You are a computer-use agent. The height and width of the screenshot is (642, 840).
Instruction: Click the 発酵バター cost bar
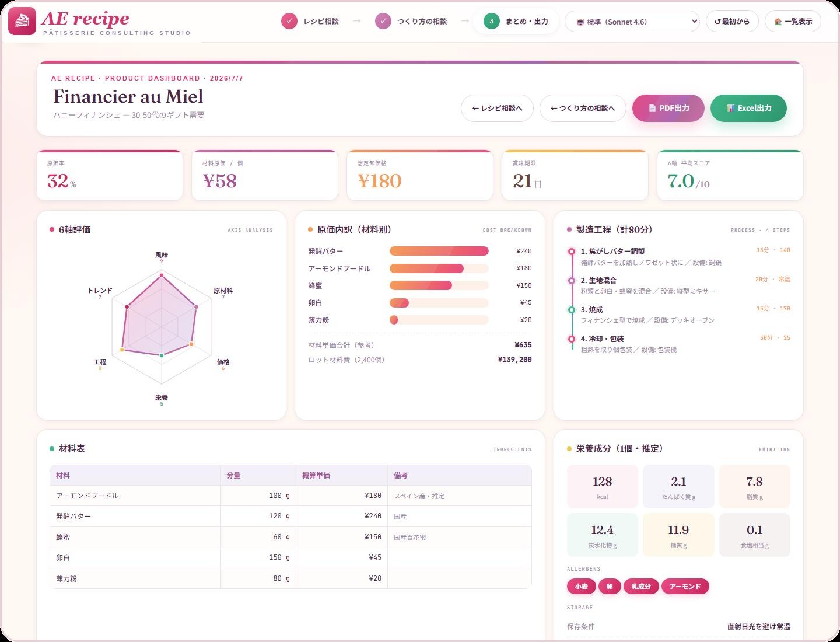(439, 251)
